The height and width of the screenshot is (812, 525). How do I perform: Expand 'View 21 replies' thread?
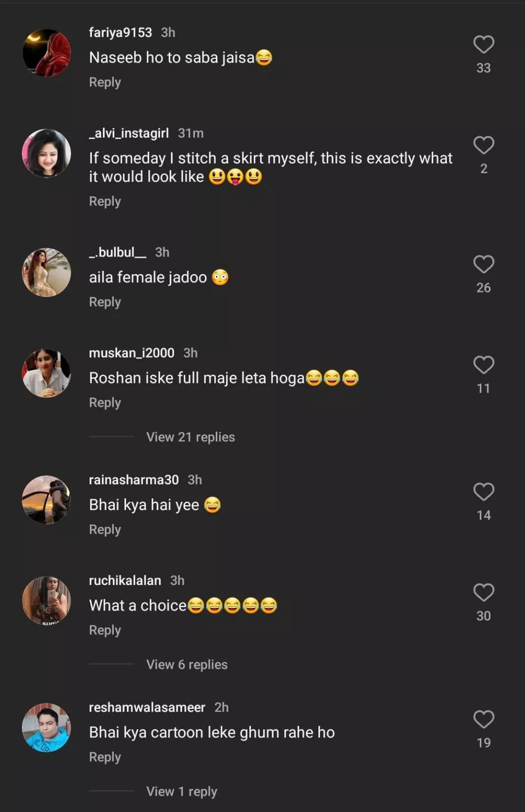click(190, 437)
